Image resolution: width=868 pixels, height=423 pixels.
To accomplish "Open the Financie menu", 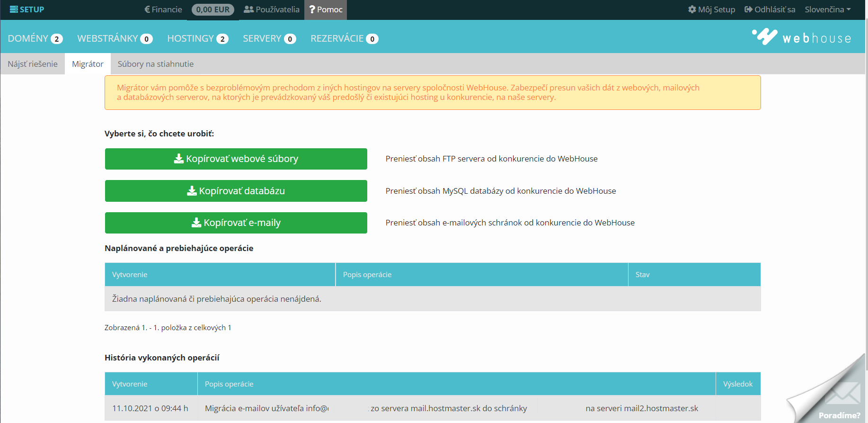I will click(x=163, y=9).
